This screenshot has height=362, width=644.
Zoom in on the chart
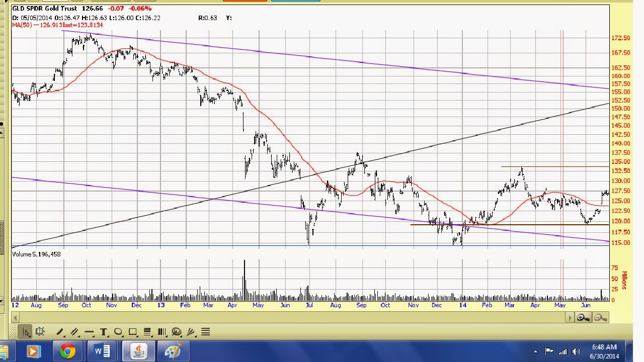(x=584, y=317)
